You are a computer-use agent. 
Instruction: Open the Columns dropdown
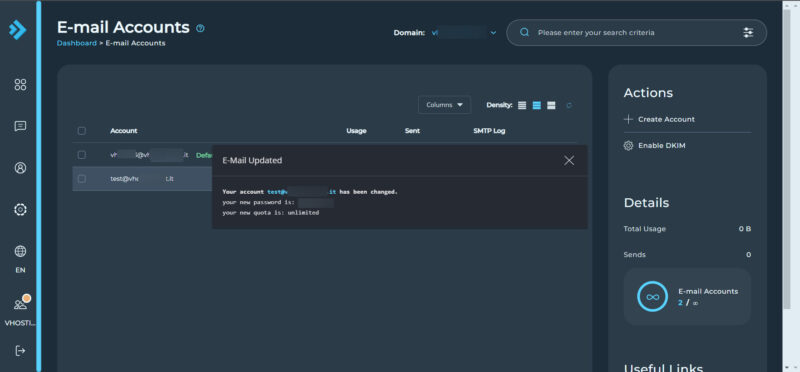(x=444, y=105)
